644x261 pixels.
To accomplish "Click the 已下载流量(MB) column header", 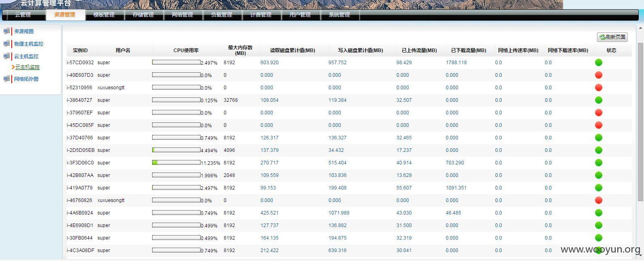I will 468,51.
